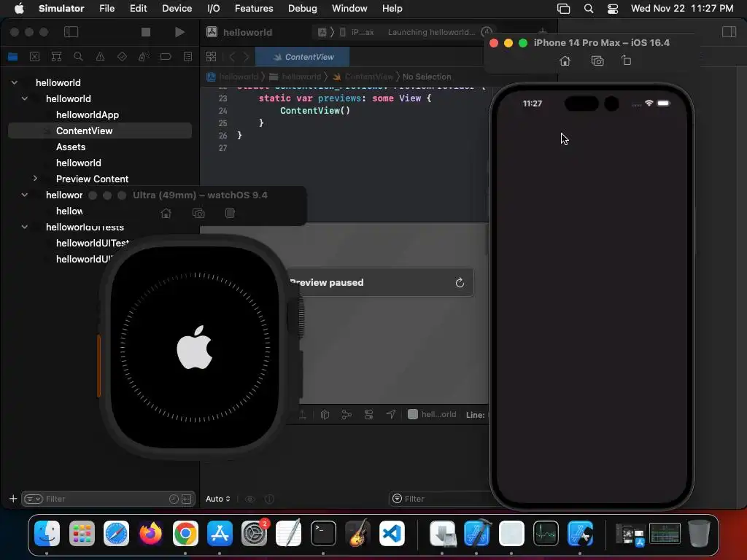This screenshot has width=747, height=560.
Task: Toggle the Xcode inspector panel
Action: click(729, 32)
